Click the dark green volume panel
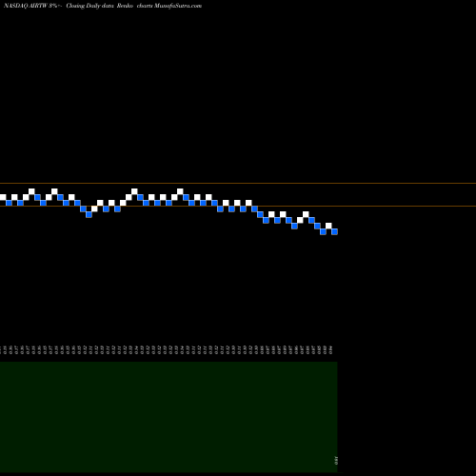 click(x=169, y=417)
